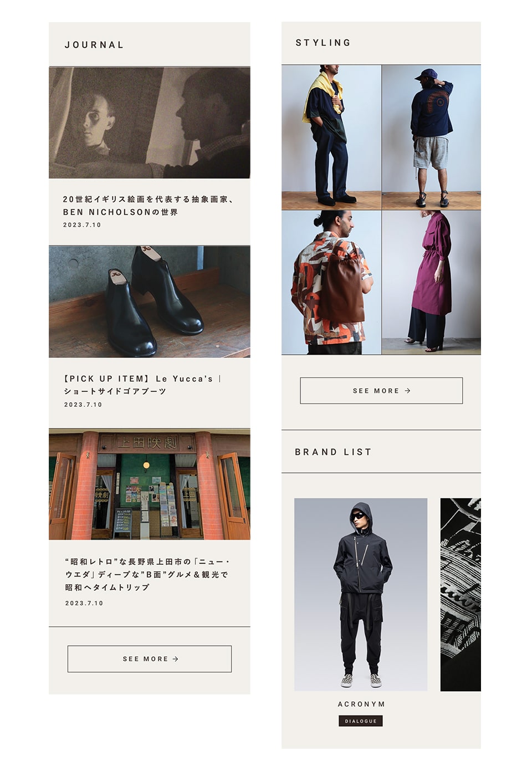Click the Showa retro Nagano article title
This screenshot has height=776, width=532.
[x=147, y=574]
